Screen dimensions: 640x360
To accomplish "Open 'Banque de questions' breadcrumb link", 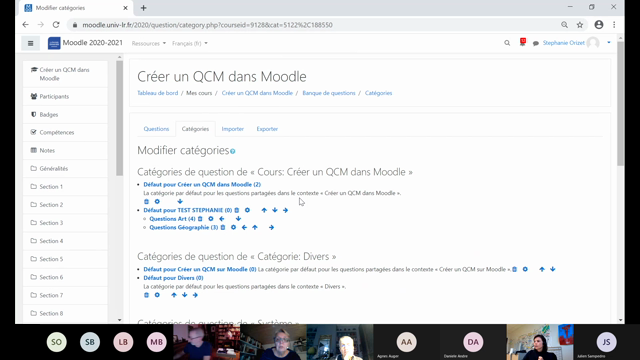I will (x=329, y=93).
